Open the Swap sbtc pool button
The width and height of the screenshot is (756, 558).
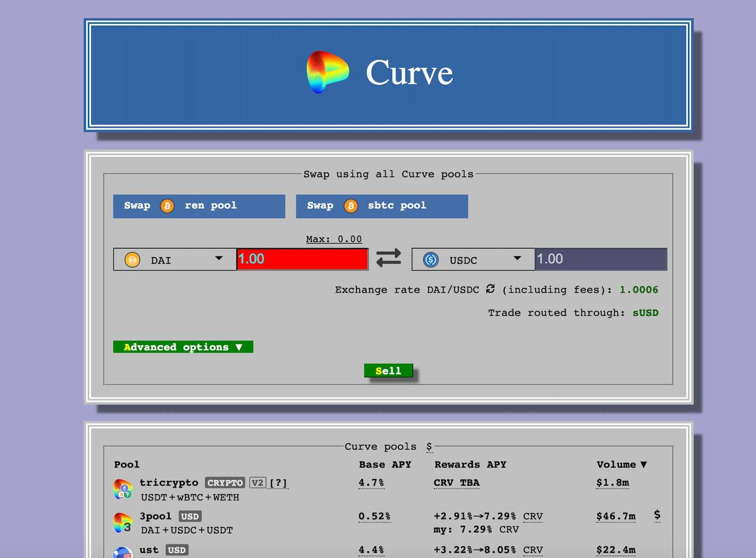pos(382,206)
